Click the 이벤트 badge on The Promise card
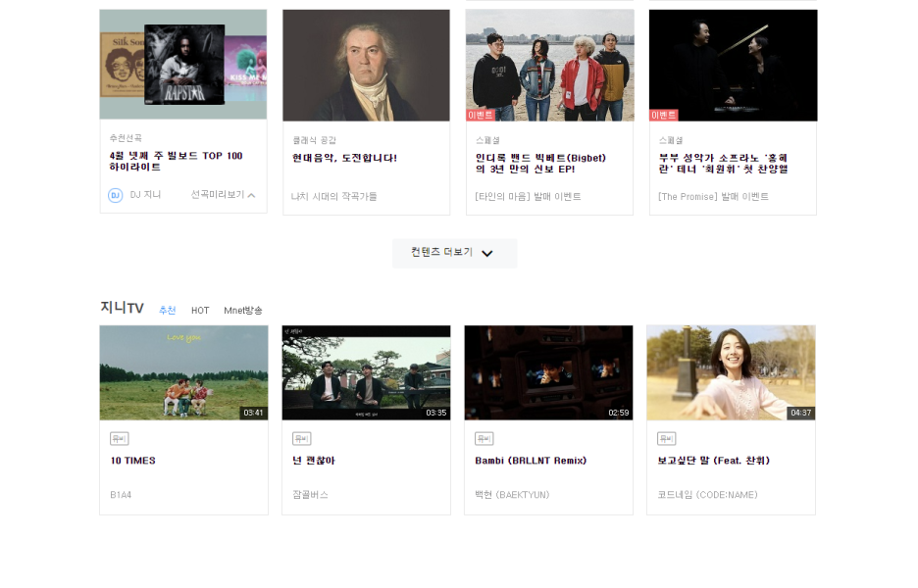This screenshot has width=918, height=588. coord(663,116)
